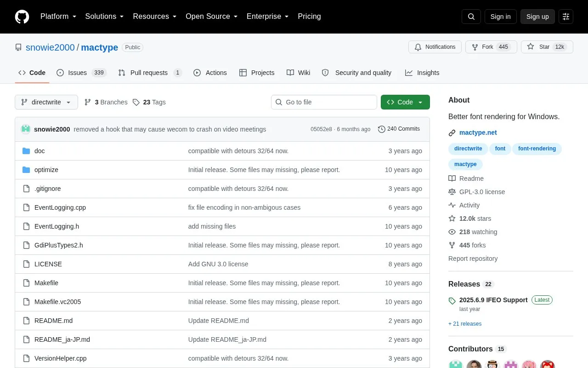Screen dimensions: 588x368
Task: Open the optimize folder
Action: tap(46, 170)
